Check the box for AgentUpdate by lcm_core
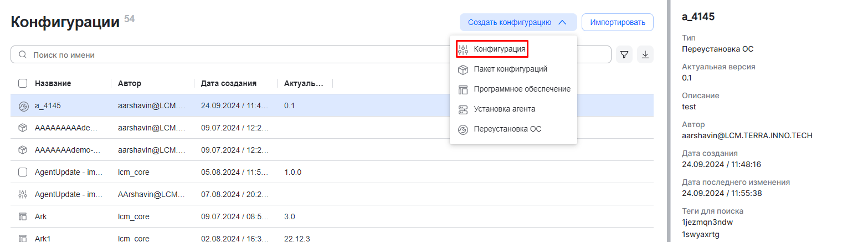The image size is (868, 242). click(x=23, y=172)
